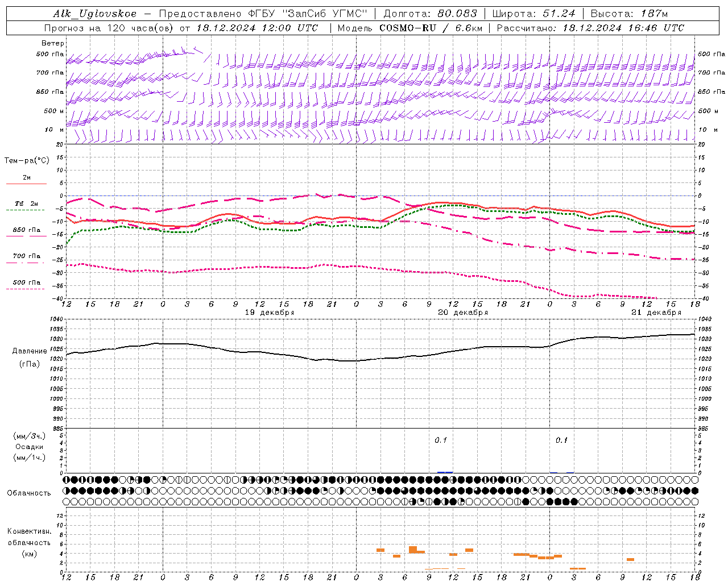Click the (км) unit label
The width and height of the screenshot is (728, 582).
(x=29, y=554)
